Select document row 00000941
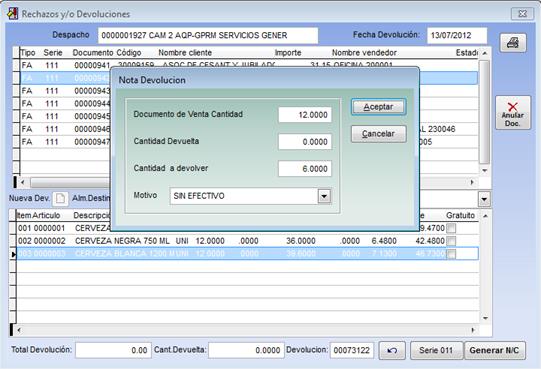This screenshot has width=541, height=369. 248,65
